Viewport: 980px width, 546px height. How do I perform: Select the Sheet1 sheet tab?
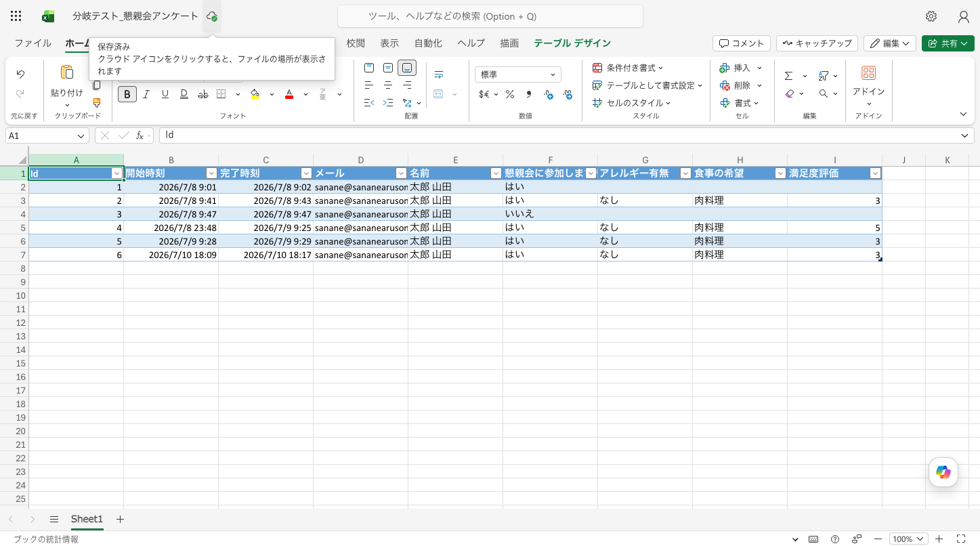[x=87, y=519]
